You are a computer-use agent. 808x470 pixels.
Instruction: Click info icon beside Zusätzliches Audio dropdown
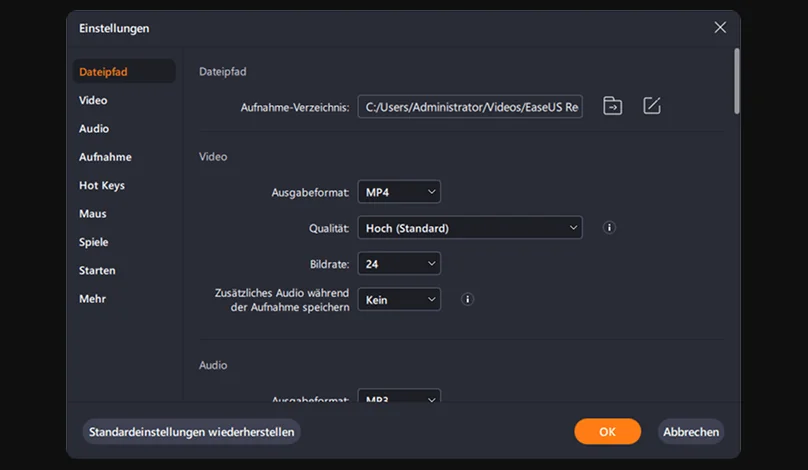click(467, 299)
